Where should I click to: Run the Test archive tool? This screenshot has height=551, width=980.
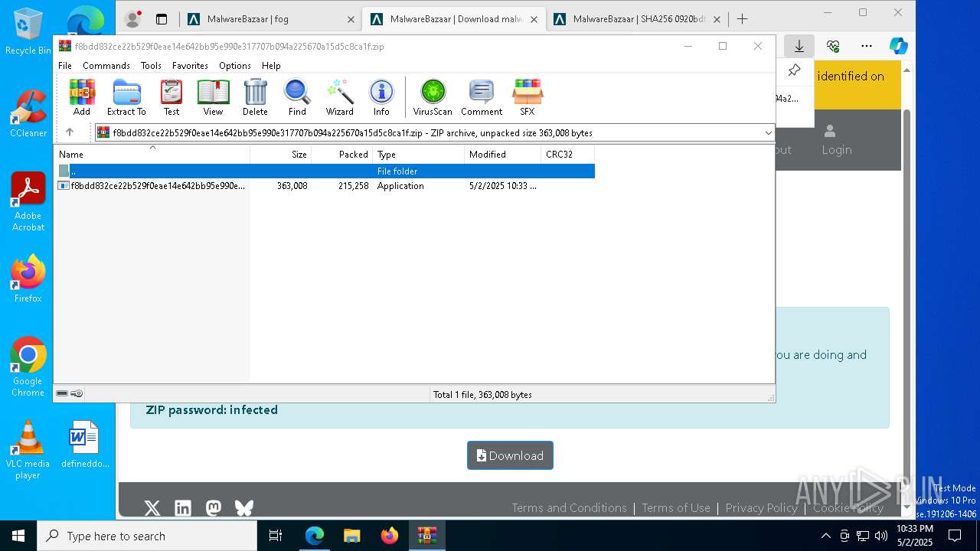171,97
